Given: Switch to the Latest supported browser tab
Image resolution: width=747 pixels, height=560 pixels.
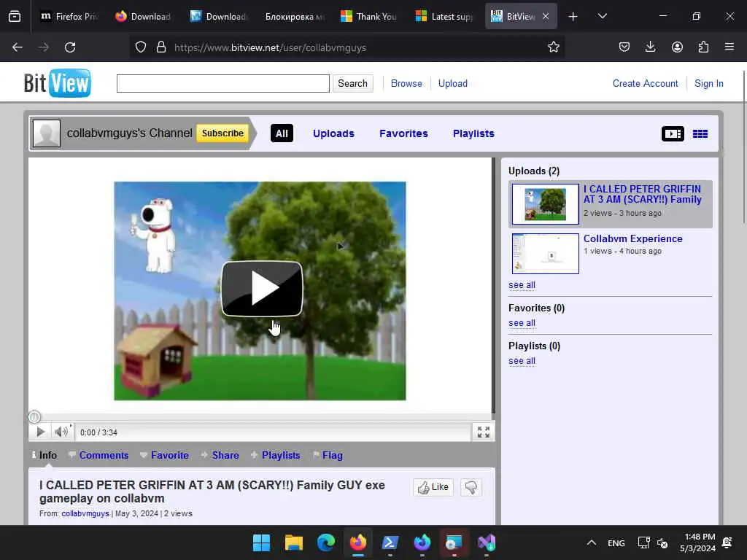Looking at the screenshot, I should 445,17.
